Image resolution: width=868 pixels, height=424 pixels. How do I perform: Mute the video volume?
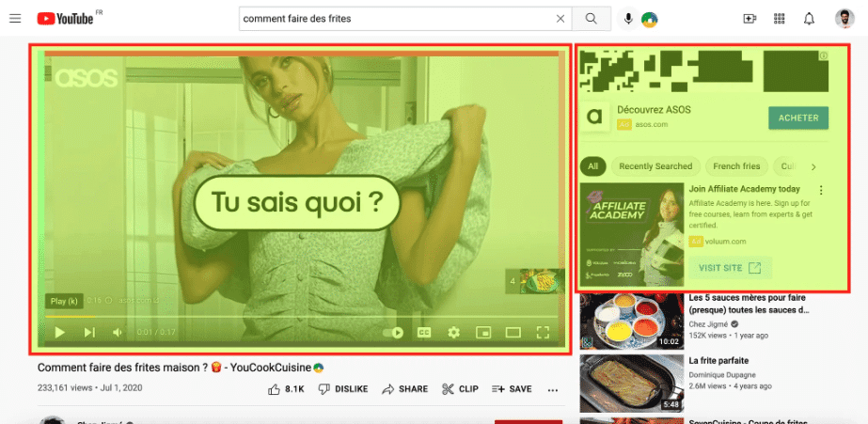tap(118, 332)
